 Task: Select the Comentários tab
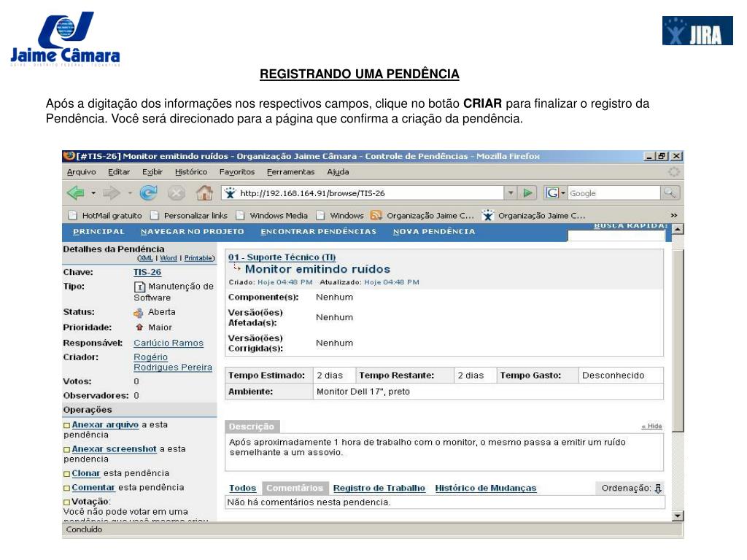[x=295, y=488]
